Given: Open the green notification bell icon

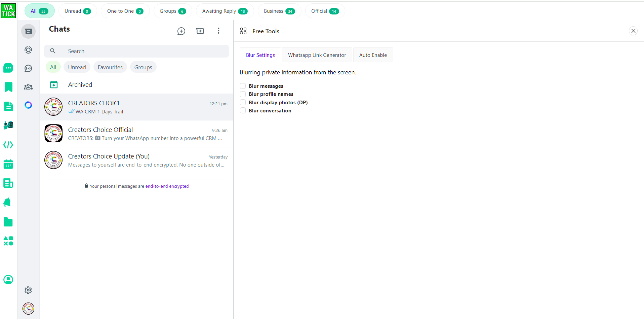Looking at the screenshot, I should (x=7, y=202).
